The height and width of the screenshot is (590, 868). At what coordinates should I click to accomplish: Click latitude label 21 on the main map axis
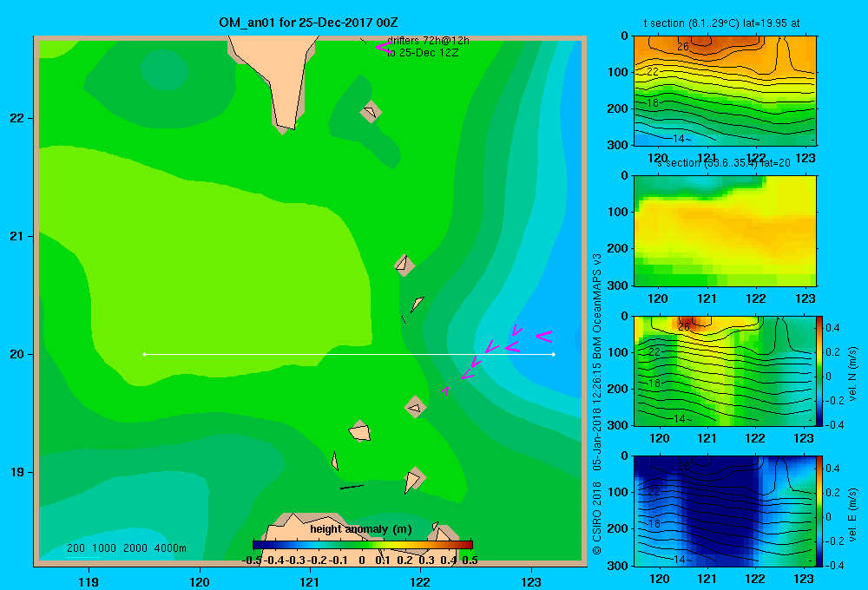[x=16, y=236]
